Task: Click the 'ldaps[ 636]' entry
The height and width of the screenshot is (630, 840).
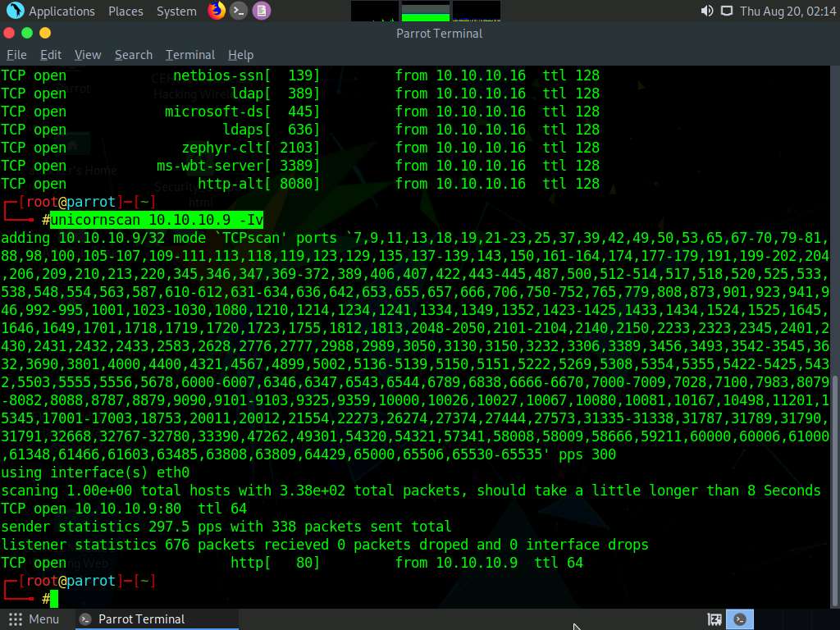Action: 271,130
